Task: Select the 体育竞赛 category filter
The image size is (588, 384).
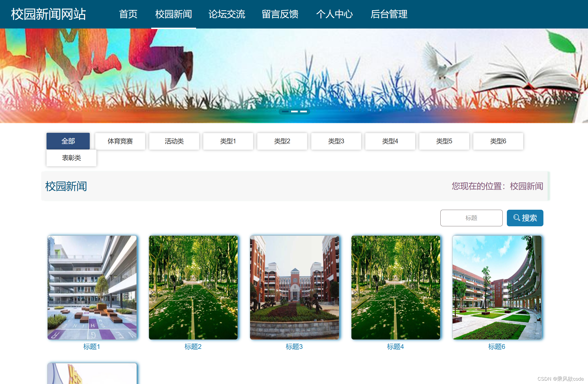Action: [x=120, y=141]
